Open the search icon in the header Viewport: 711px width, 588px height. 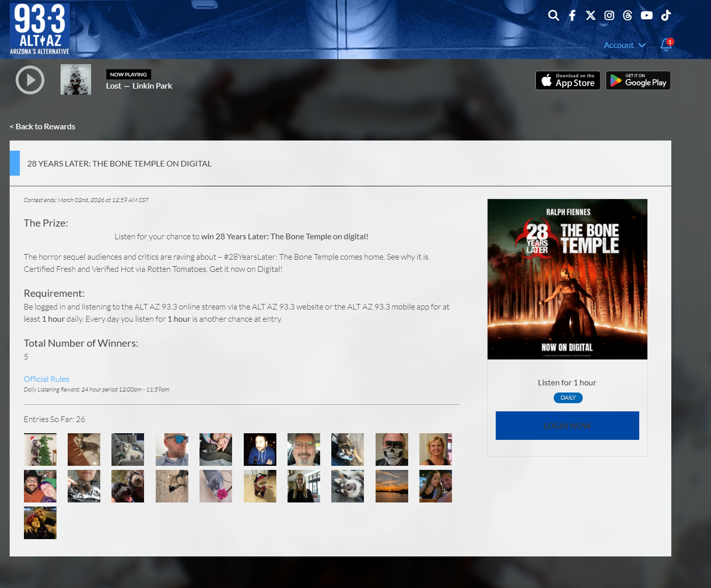554,15
